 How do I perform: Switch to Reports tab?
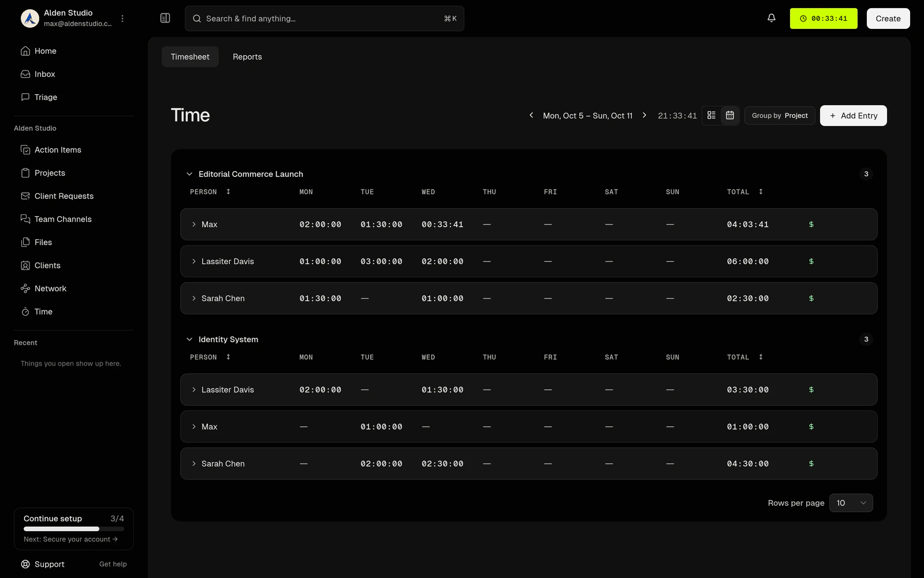click(247, 57)
